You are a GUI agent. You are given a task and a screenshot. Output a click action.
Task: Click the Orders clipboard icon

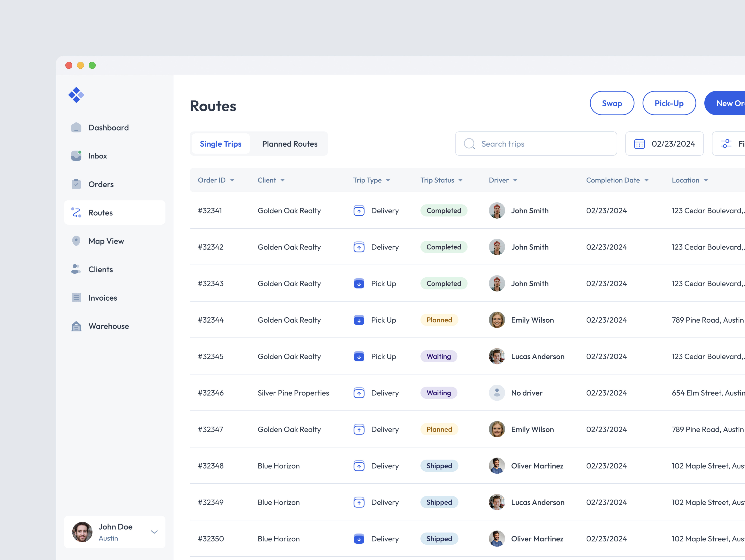[x=76, y=184]
